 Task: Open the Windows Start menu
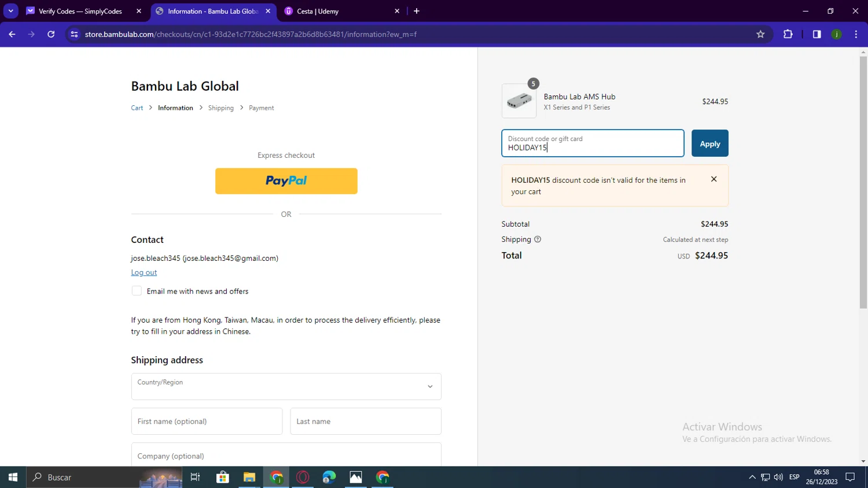(13, 477)
